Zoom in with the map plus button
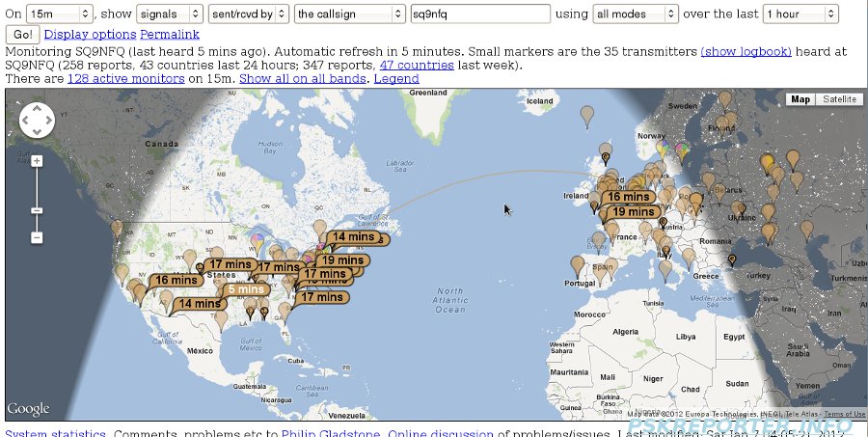Viewport: 868px width, 437px height. point(37,161)
